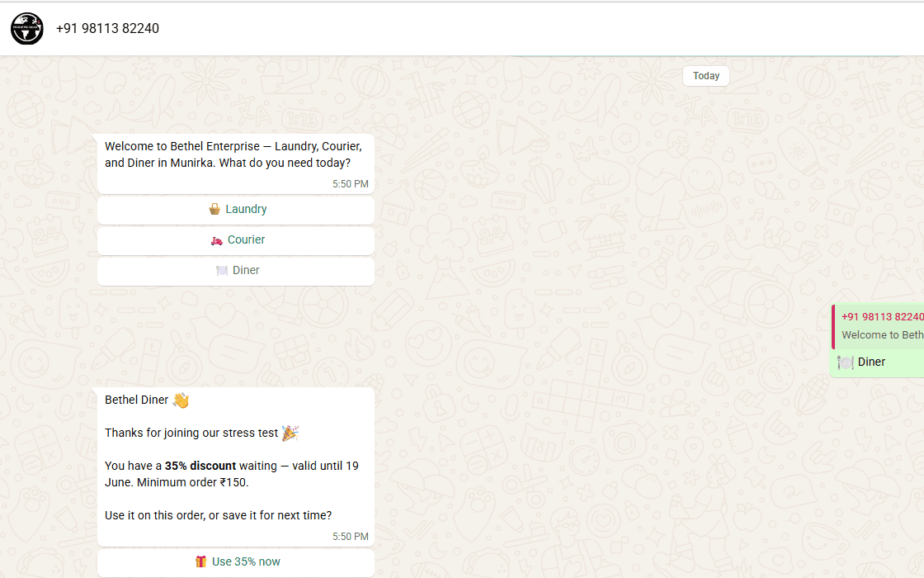This screenshot has height=578, width=924.
Task: Choose the Diner quick reply button
Action: pyautogui.click(x=236, y=271)
